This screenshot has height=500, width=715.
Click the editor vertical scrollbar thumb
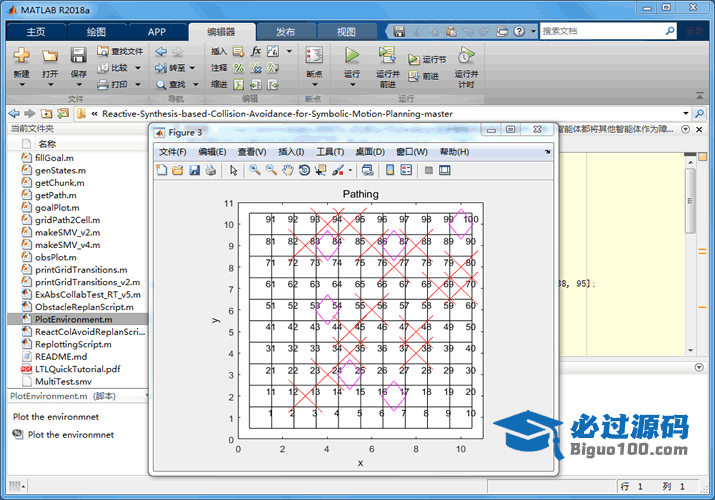[690, 201]
